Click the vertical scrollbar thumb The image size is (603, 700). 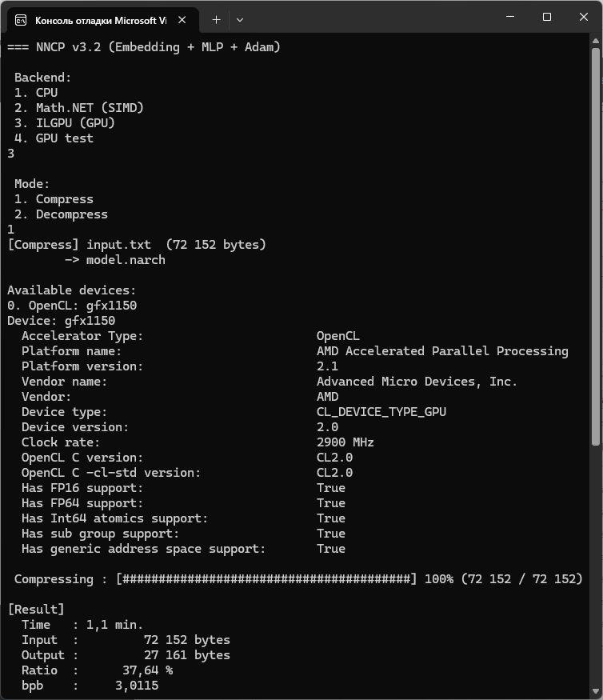coord(596,246)
